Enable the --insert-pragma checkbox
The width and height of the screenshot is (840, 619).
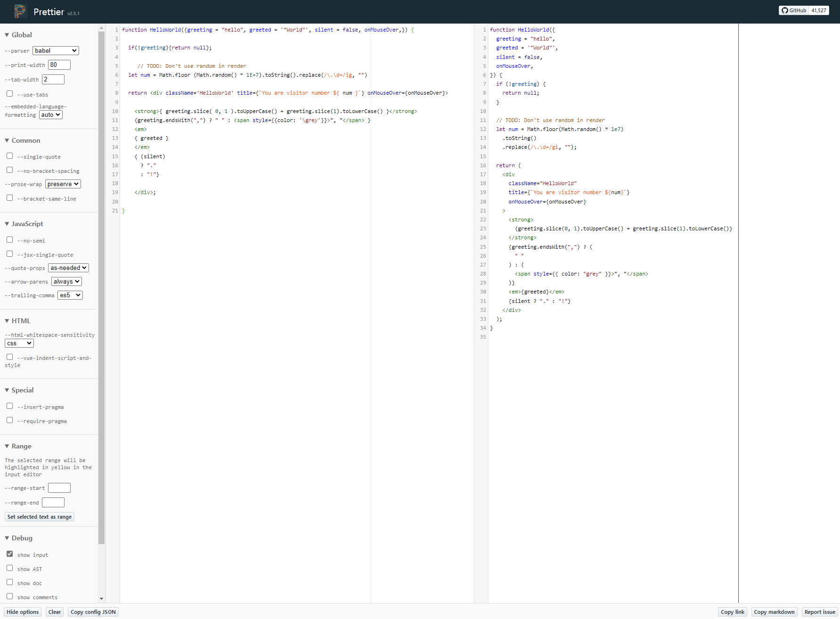[x=9, y=406]
